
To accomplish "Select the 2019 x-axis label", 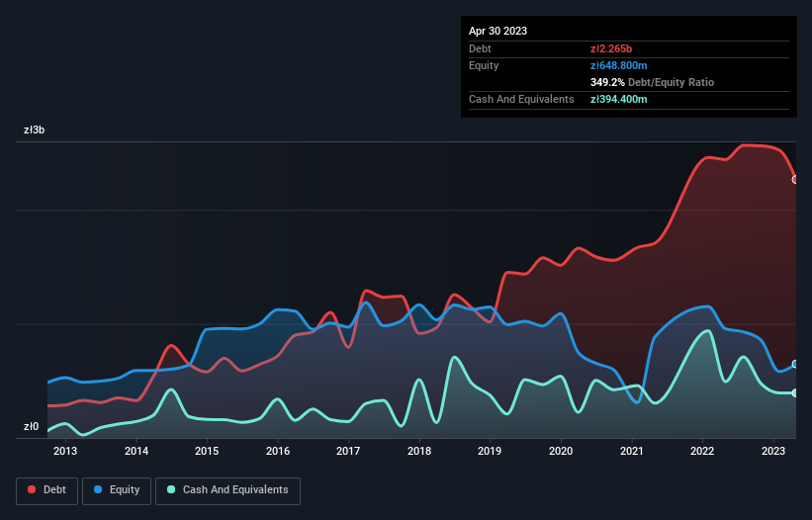I will coord(490,451).
